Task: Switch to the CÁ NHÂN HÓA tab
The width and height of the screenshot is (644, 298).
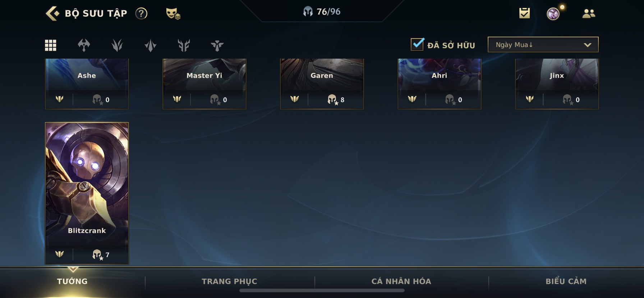Action: (x=401, y=281)
